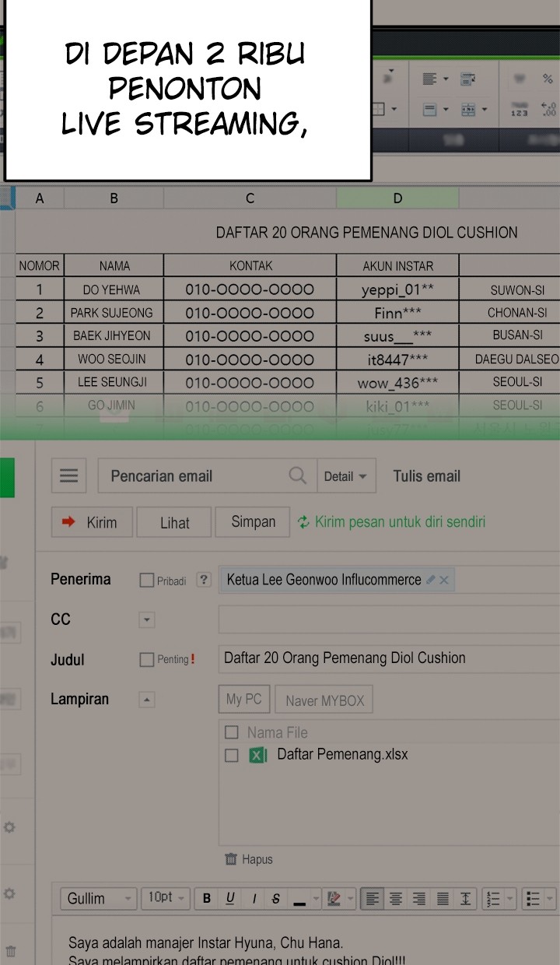The image size is (560, 965).
Task: Select spreadsheet cell yeppi_01**
Action: (397, 289)
